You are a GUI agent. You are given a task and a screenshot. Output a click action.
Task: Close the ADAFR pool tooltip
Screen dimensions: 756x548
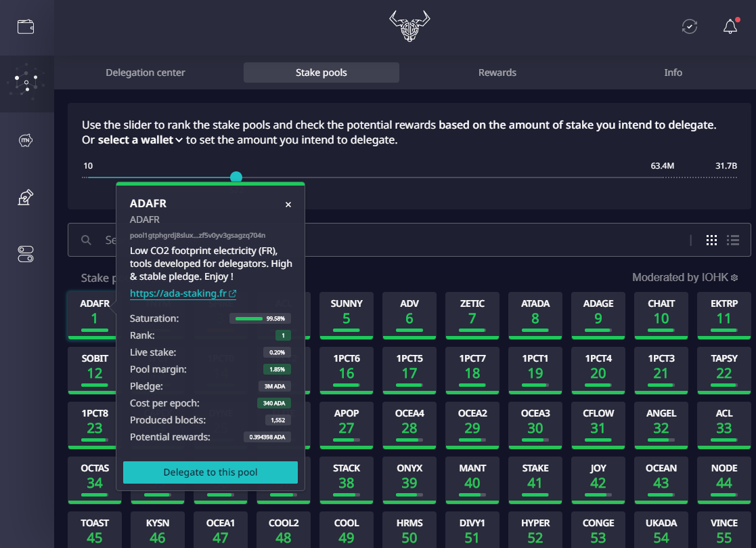pos(288,205)
